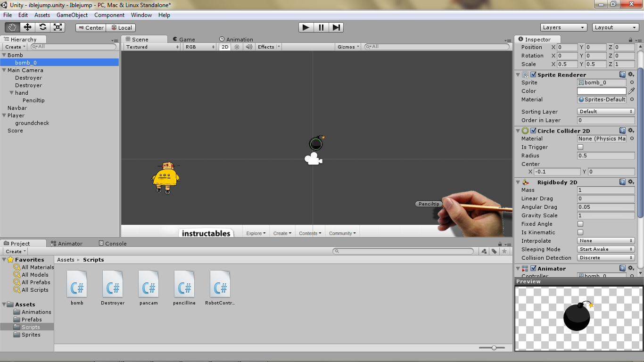
Task: Toggle 2D scene view mode
Action: pyautogui.click(x=225, y=47)
